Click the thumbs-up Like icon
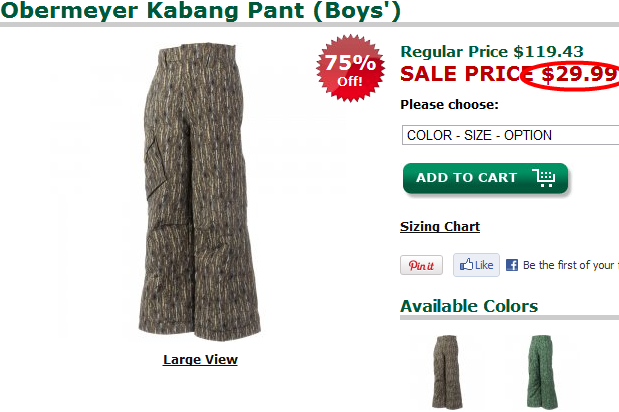Image resolution: width=619 pixels, height=412 pixels. coord(466,264)
